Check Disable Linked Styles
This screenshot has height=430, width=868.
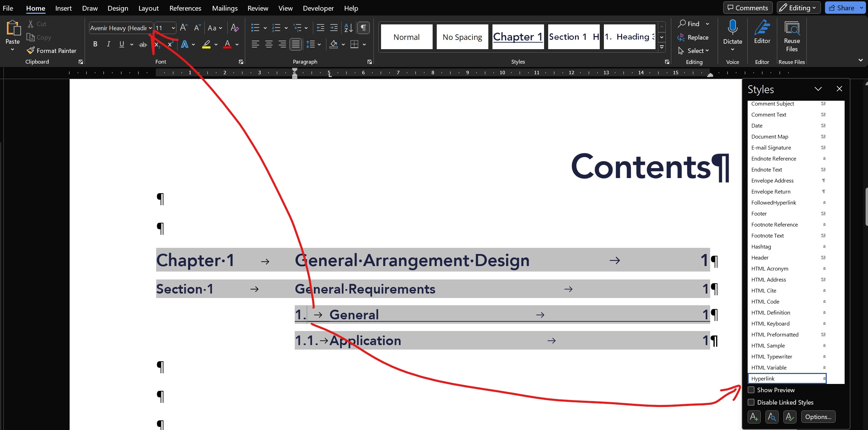[x=751, y=402]
